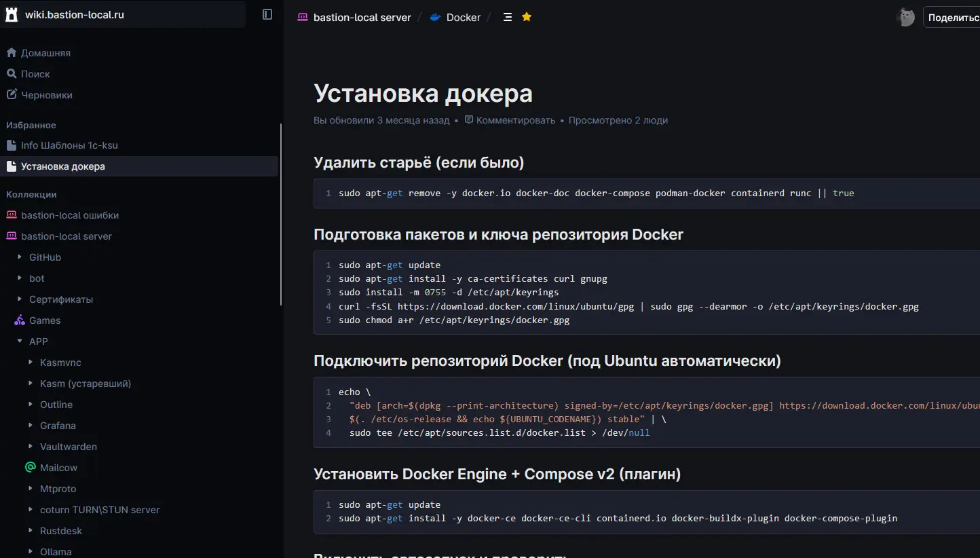
Task: Click the castle workspace logo icon
Action: click(11, 14)
